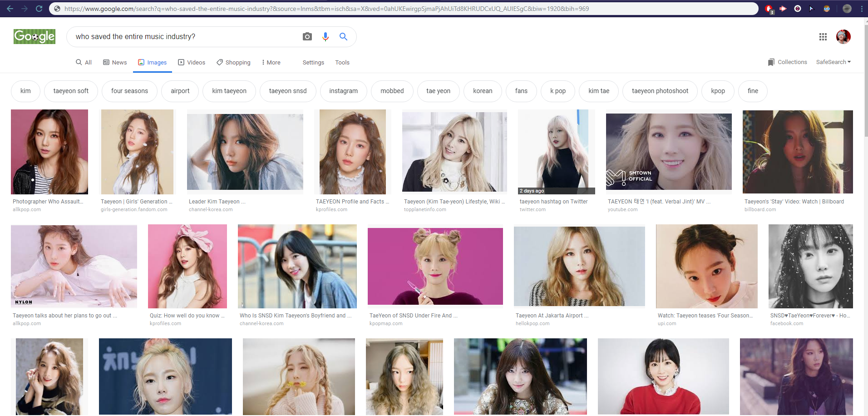Click the browser forward arrow
Screen dimensions: 868x416
(x=25, y=9)
